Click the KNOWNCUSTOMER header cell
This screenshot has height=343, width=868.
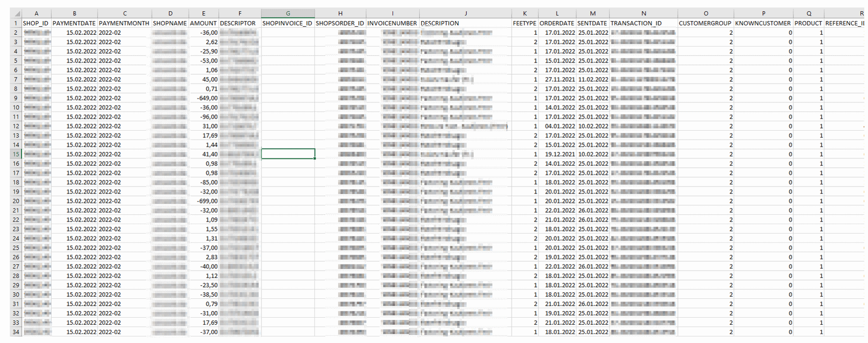click(x=763, y=23)
